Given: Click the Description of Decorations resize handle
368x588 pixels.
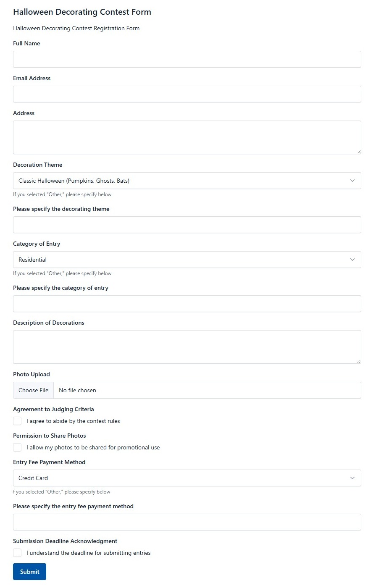Looking at the screenshot, I should click(358, 361).
